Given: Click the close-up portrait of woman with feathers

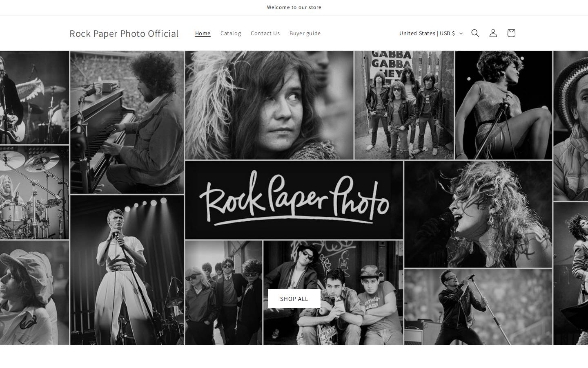Looking at the screenshot, I should click(x=269, y=105).
